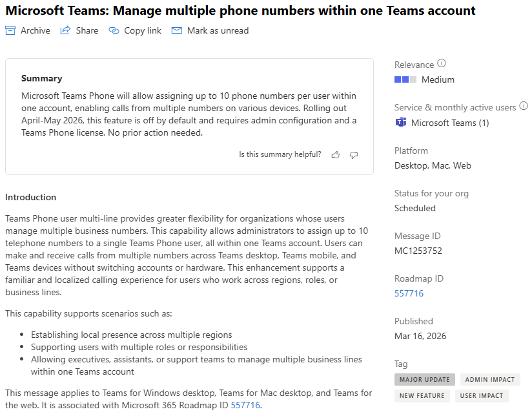Open the 557716 link under Roadmap ID

[409, 293]
